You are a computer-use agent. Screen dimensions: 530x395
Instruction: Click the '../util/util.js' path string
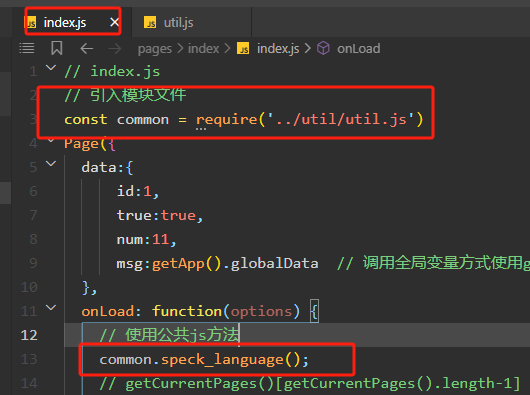click(341, 119)
